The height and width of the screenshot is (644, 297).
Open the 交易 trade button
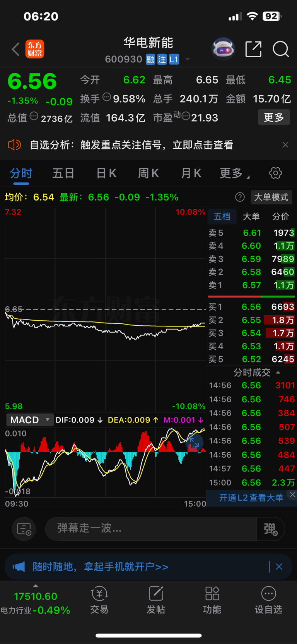point(99,601)
